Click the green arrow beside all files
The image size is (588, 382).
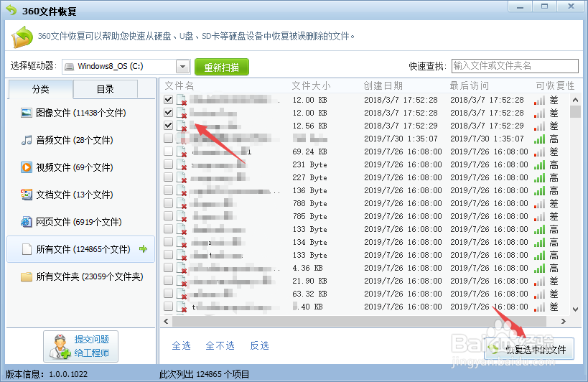click(x=144, y=249)
